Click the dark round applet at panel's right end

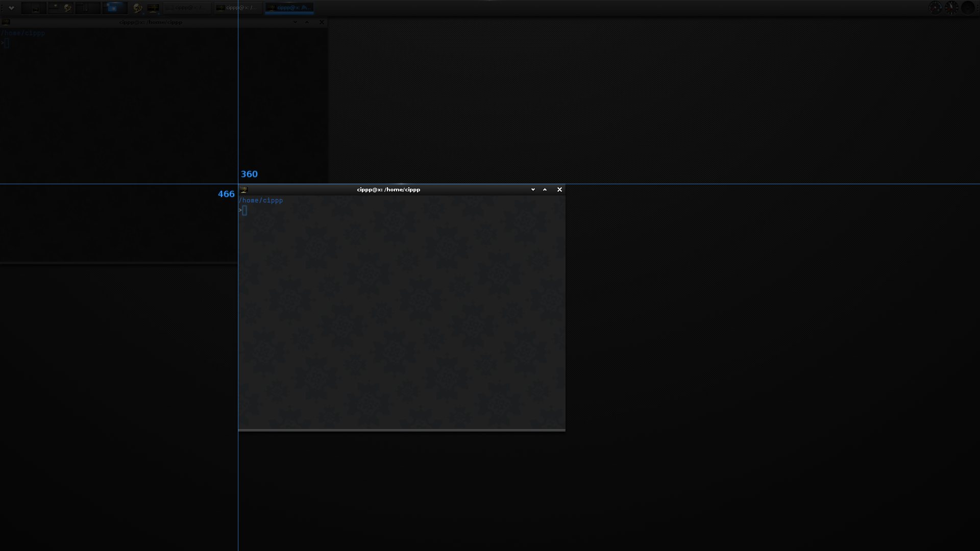[x=968, y=8]
